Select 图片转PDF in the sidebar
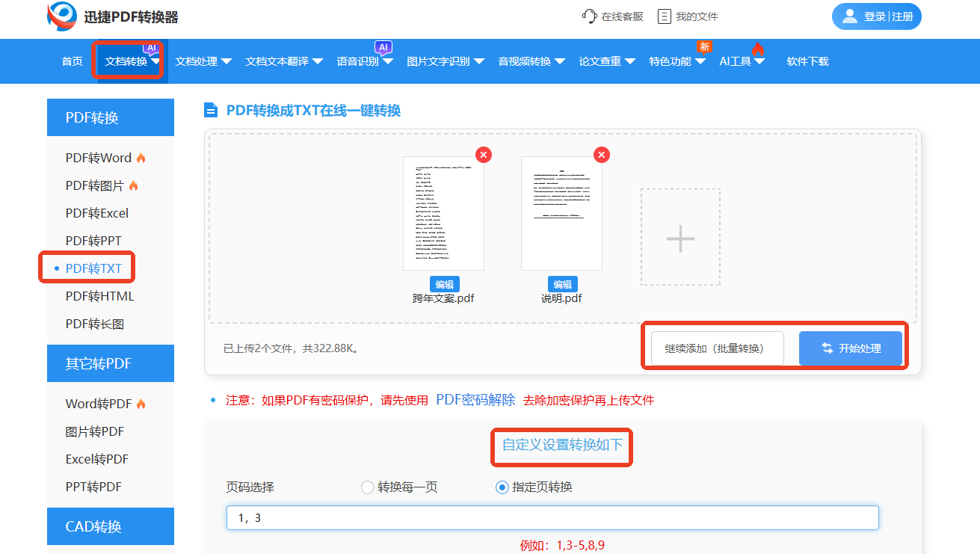The height and width of the screenshot is (554, 980). 95,431
